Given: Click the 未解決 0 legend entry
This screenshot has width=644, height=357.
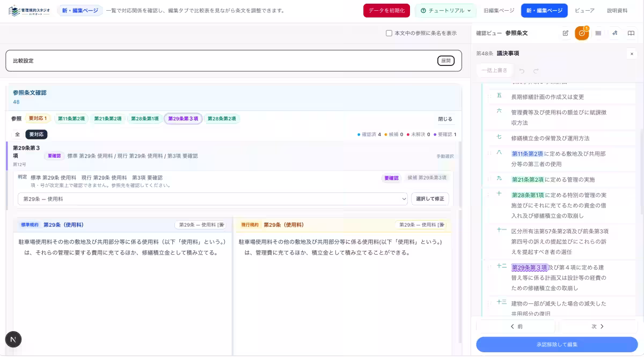Looking at the screenshot, I should click(x=419, y=135).
